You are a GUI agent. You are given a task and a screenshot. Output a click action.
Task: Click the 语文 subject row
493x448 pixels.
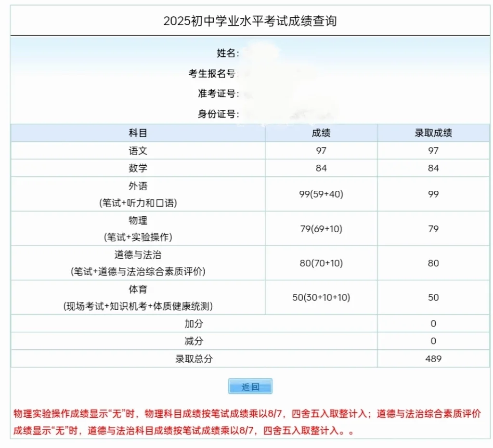(x=138, y=150)
